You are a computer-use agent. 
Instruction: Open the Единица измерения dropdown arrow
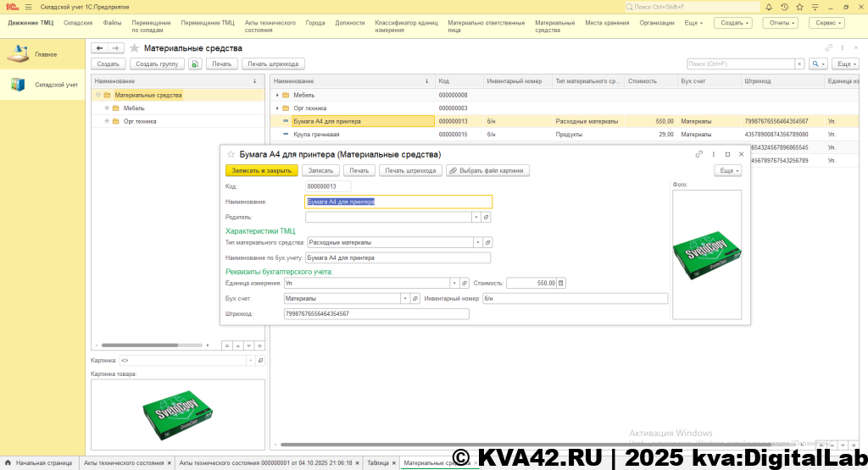point(453,283)
